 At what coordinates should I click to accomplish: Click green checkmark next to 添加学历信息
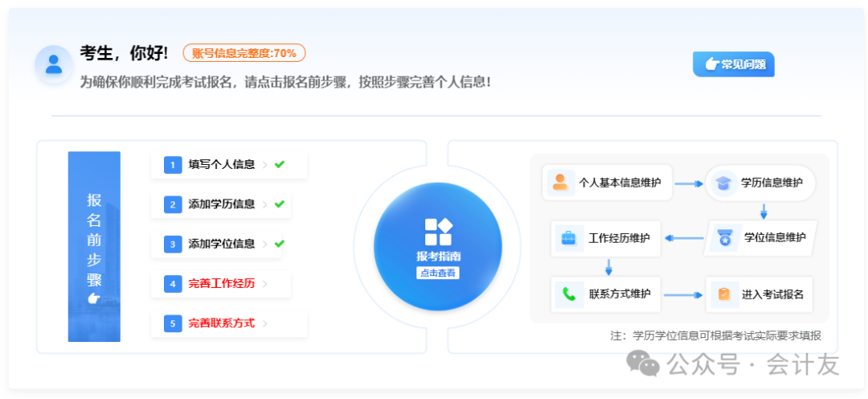(280, 204)
